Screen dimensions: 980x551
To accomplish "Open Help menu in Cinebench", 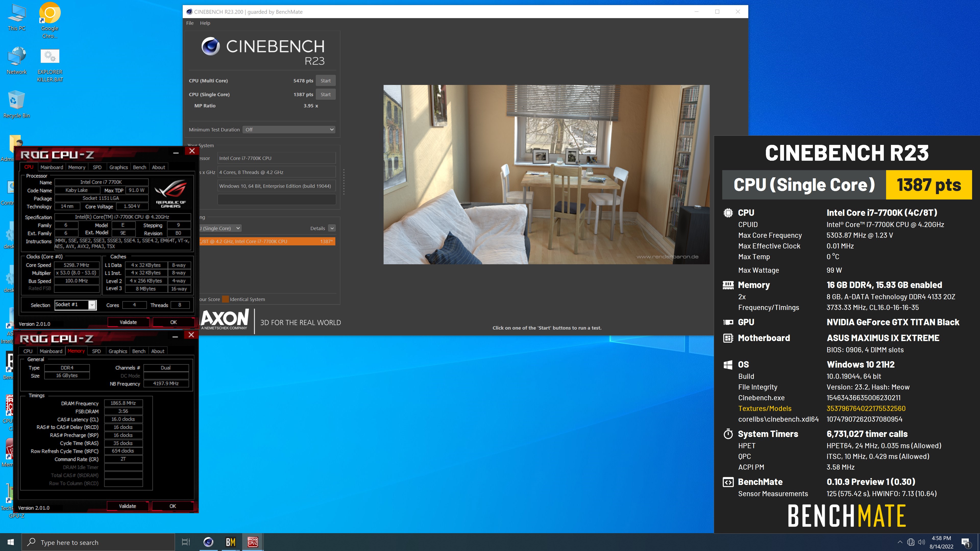I will [x=205, y=23].
